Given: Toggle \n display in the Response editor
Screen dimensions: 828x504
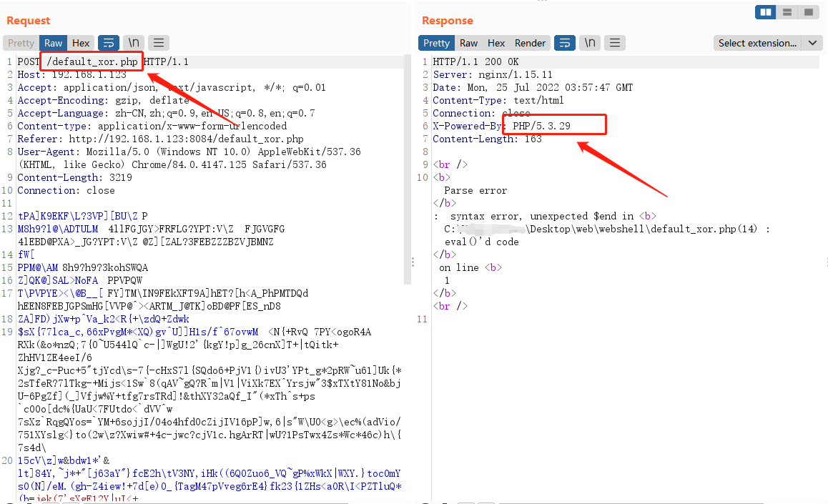Looking at the screenshot, I should pos(589,43).
